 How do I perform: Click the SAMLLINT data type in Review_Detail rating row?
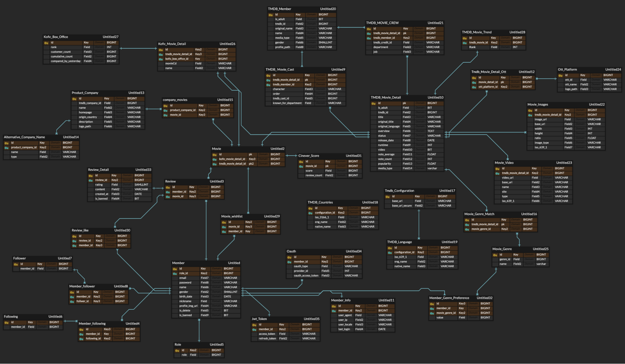point(141,185)
